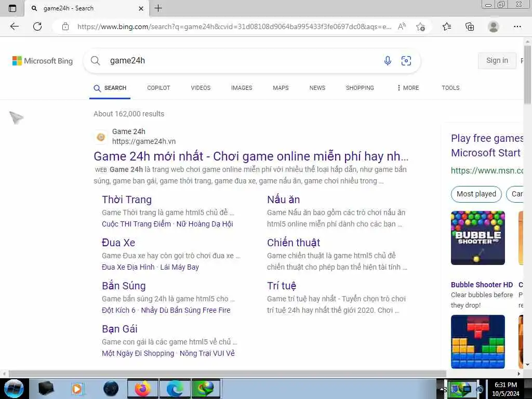Add this page to favorites star icon
The height and width of the screenshot is (399, 532).
click(x=421, y=26)
